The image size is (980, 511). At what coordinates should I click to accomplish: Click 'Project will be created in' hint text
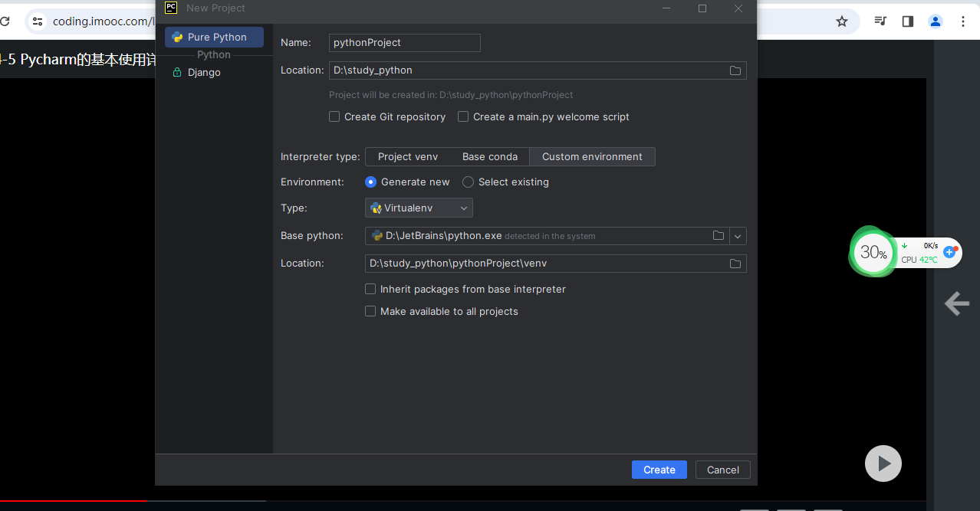tap(451, 95)
